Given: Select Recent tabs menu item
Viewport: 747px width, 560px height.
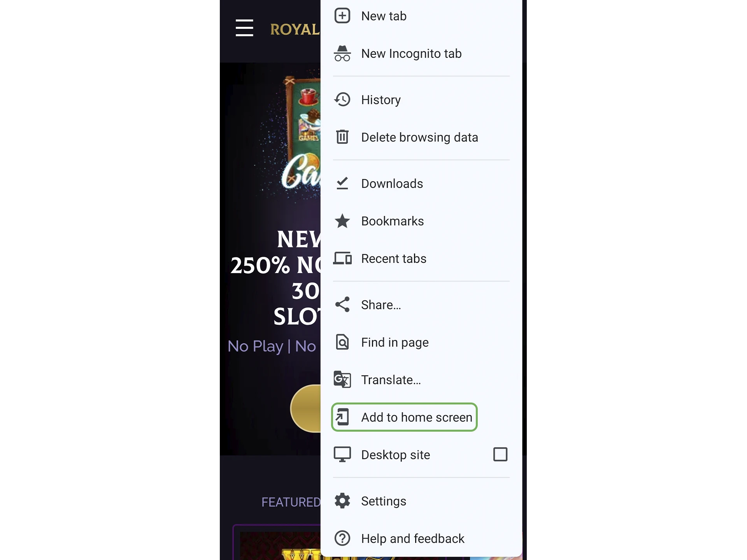Looking at the screenshot, I should 393,258.
